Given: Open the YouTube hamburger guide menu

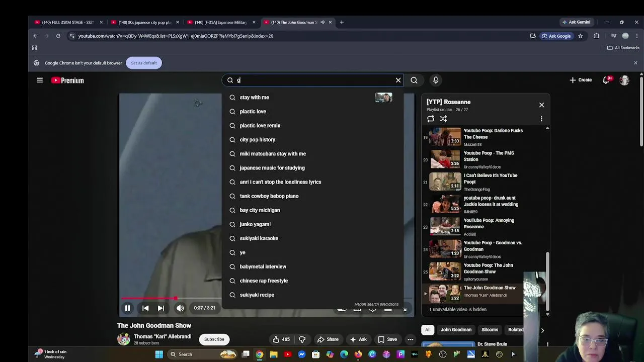Looking at the screenshot, I should (40, 80).
